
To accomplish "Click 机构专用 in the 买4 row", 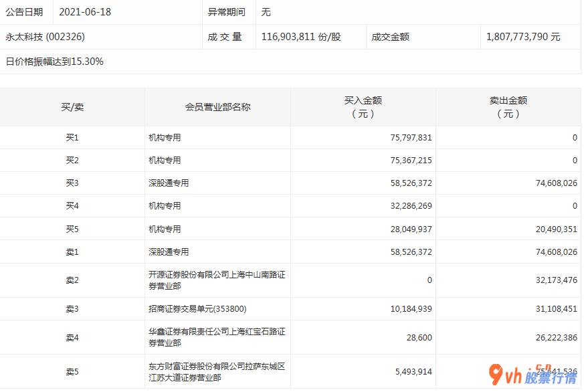I will point(165,205).
